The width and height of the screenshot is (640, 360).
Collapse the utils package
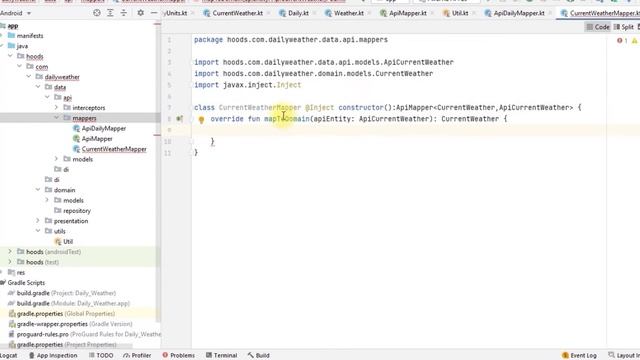[x=38, y=231]
